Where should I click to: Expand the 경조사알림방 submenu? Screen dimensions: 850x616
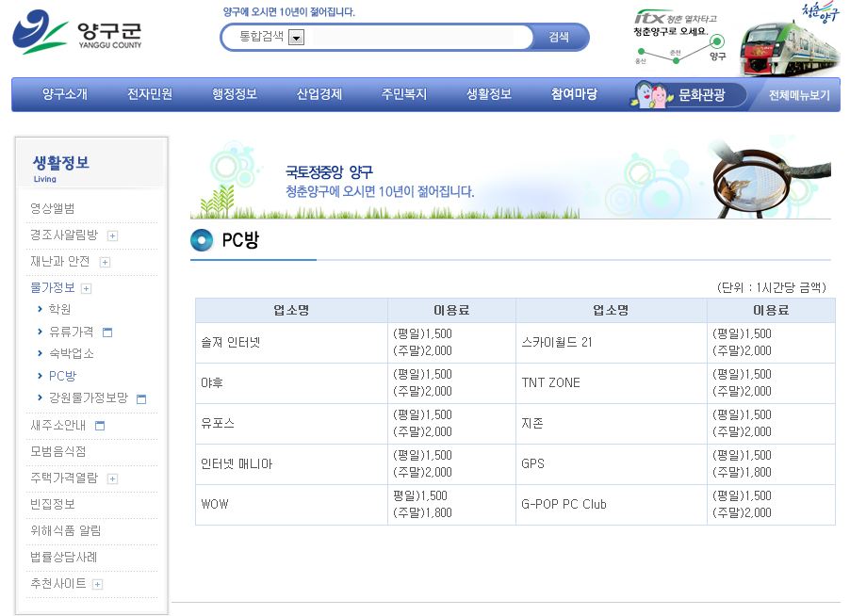[112, 235]
